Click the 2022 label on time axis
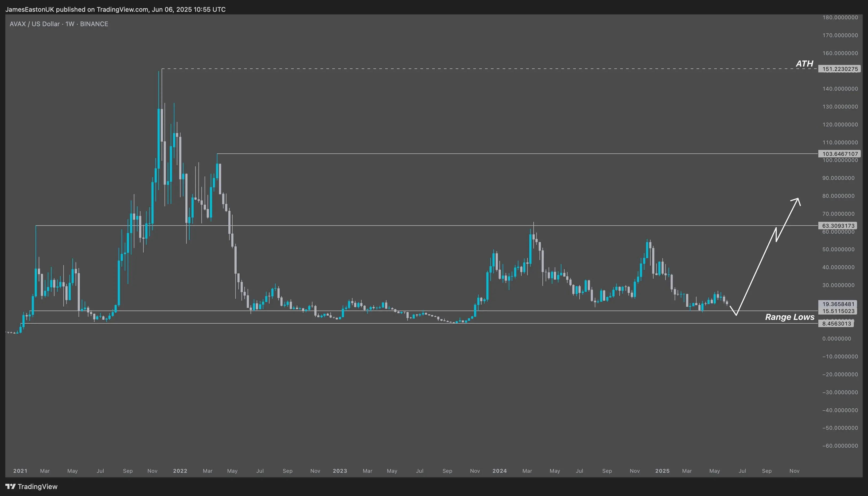The image size is (868, 496). pos(180,471)
